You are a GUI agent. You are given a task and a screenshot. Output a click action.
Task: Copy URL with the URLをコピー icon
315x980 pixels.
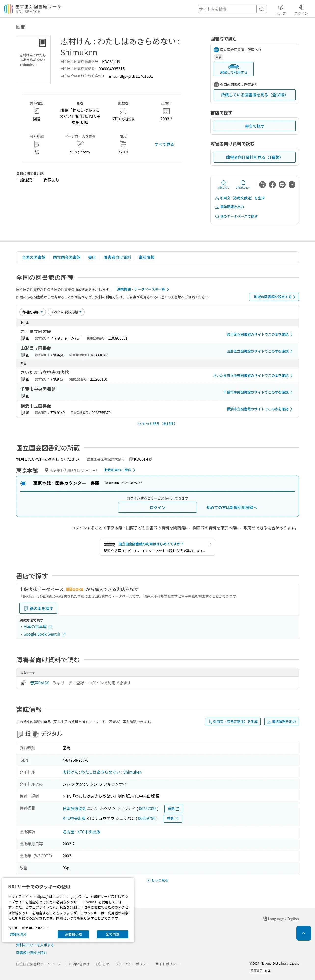coord(243,185)
